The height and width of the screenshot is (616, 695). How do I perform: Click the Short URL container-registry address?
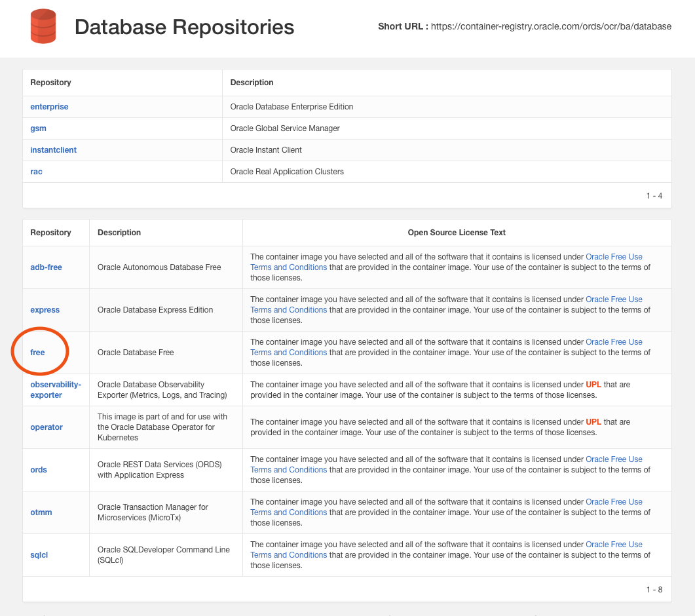(551, 27)
